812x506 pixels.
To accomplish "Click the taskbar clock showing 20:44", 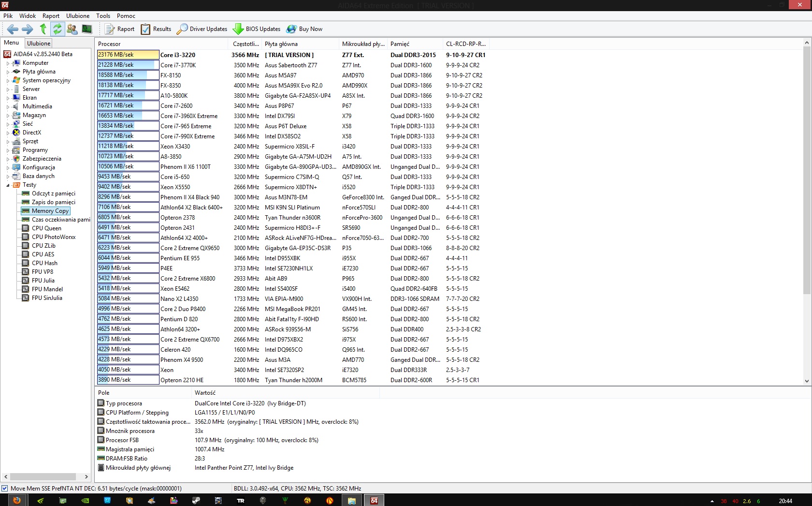I will pos(785,501).
